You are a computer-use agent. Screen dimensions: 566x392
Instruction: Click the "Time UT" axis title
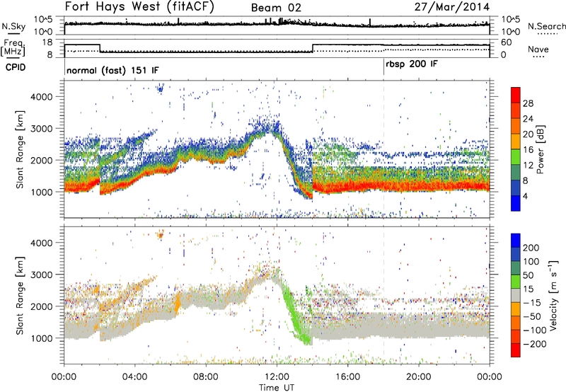277,388
